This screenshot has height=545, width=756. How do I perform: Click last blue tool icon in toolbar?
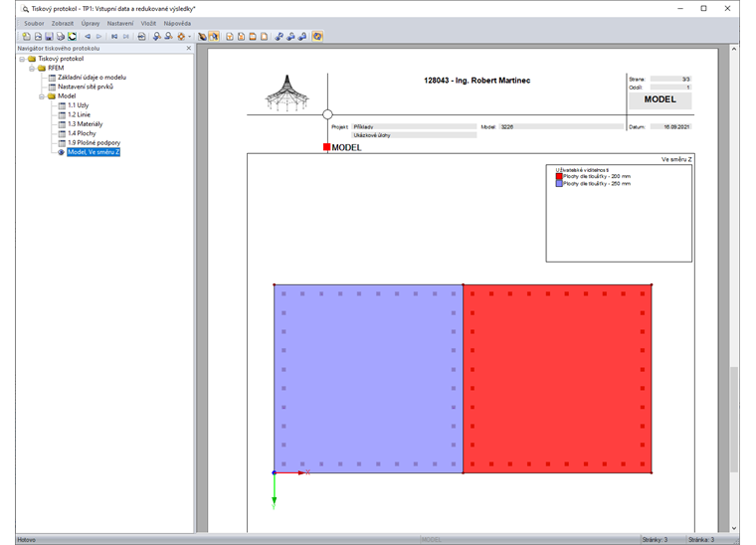tap(301, 36)
